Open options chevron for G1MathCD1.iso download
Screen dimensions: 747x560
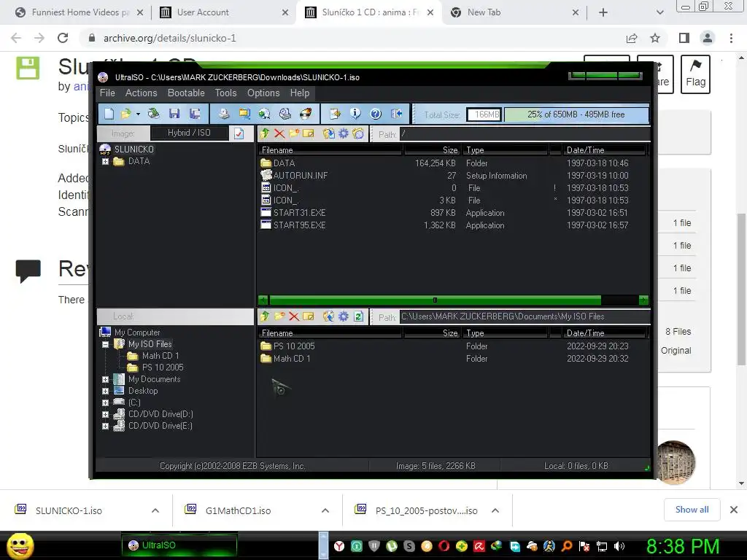(x=325, y=510)
